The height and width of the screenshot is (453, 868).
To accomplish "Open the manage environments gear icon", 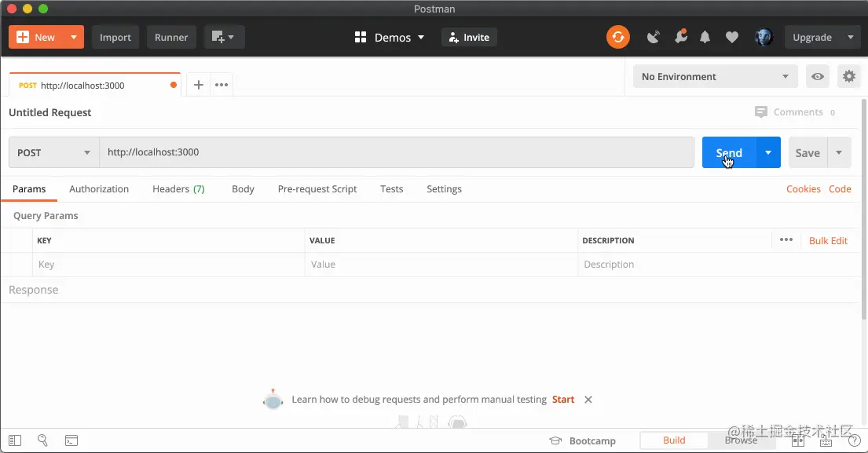I will (x=849, y=76).
